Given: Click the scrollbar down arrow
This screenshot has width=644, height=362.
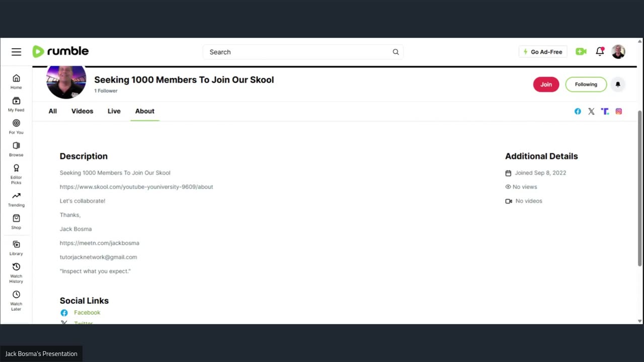Looking at the screenshot, I should tap(640, 321).
